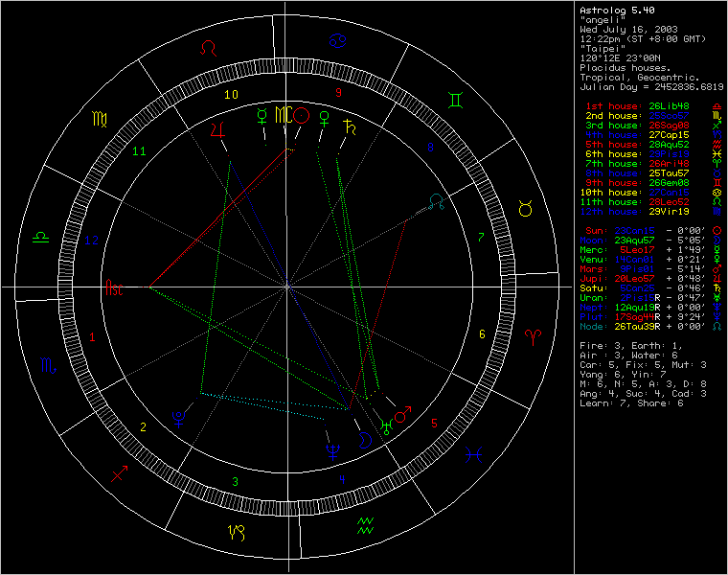This screenshot has height=575, width=728.
Task: Select the Virgo glyph on the outer ring
Action: point(100,119)
